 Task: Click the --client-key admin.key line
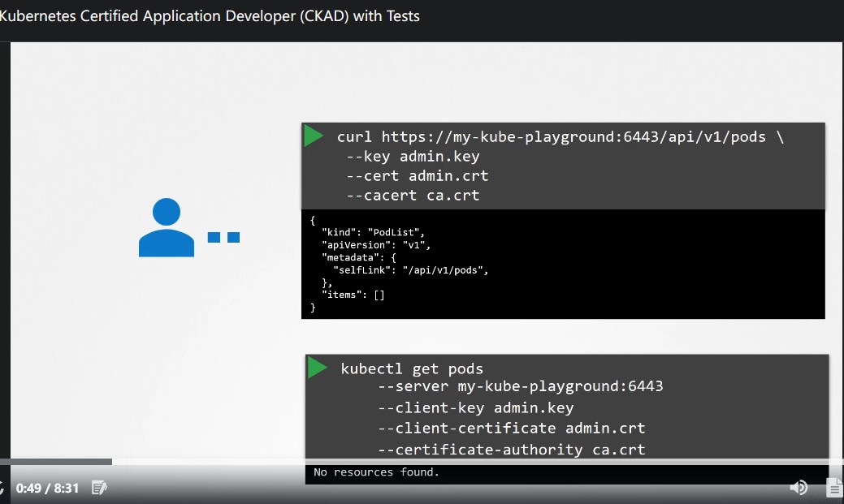coord(476,407)
